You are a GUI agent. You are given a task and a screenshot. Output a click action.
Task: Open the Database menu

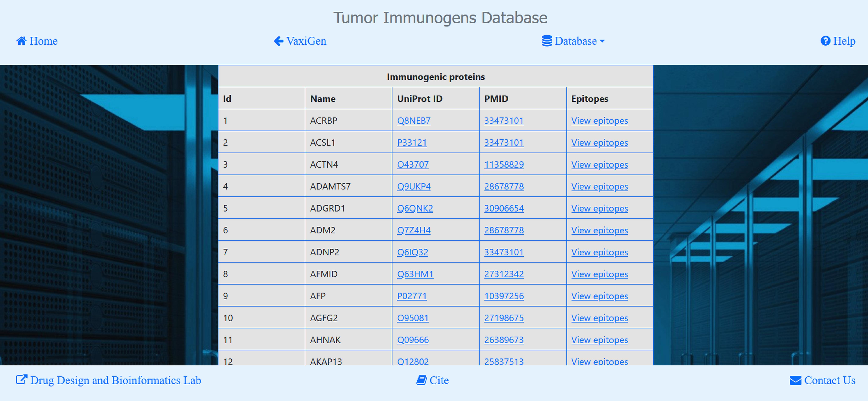coord(573,41)
